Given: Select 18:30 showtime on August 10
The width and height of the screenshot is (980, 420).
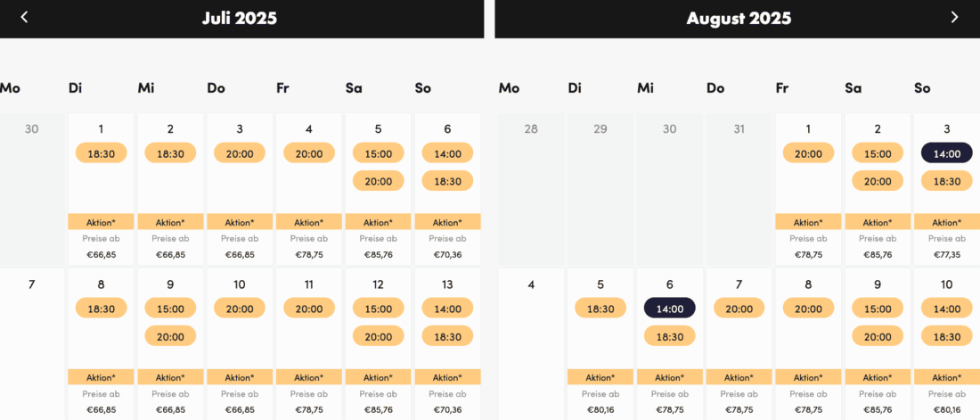Looking at the screenshot, I should (946, 336).
